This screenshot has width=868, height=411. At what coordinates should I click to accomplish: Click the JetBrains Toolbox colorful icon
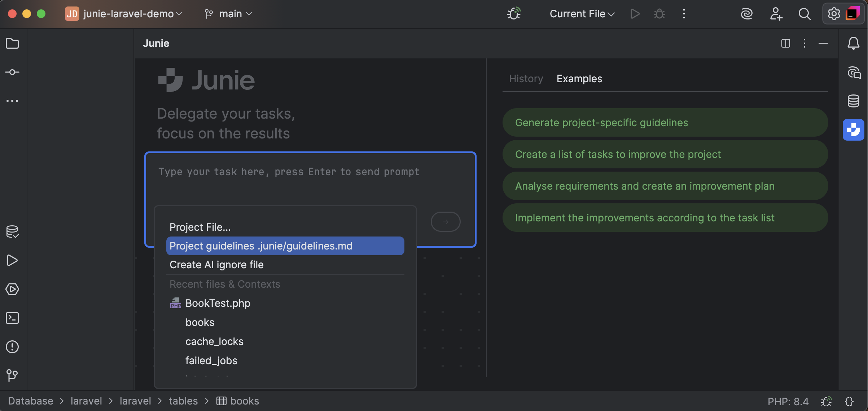click(x=852, y=14)
